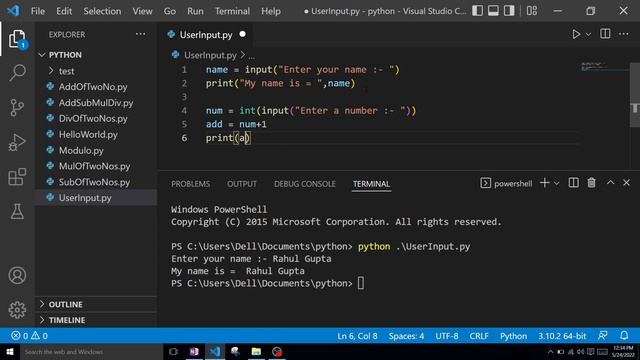Expand the OUTLINE section
Image resolution: width=640 pixels, height=360 pixels.
[65, 304]
